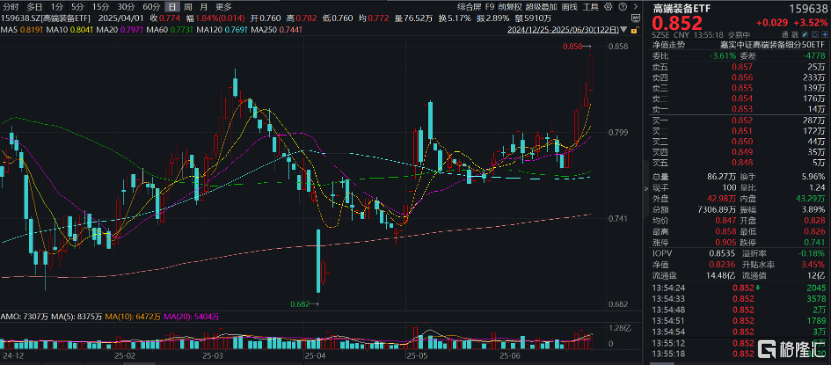The image size is (832, 366).
Task: Click the 超级叠加 overlay button
Action: [x=541, y=7]
